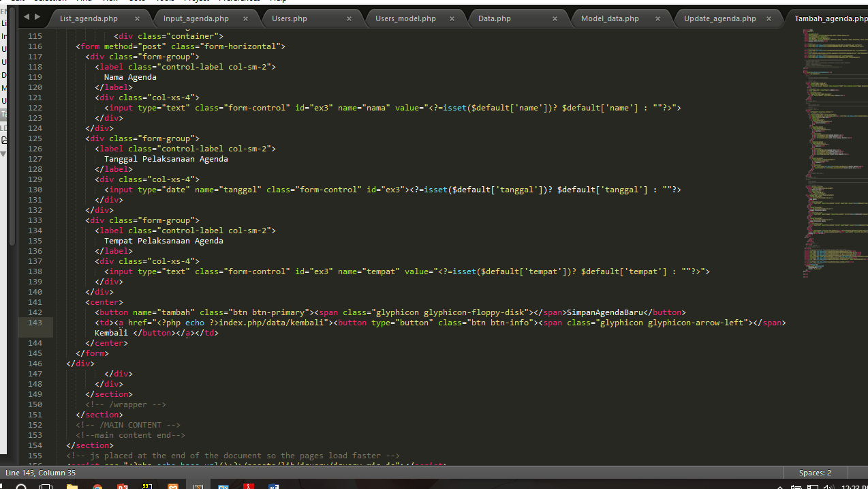
Task: Click "Tempat Pelaksanaan Agenda" text
Action: [164, 241]
